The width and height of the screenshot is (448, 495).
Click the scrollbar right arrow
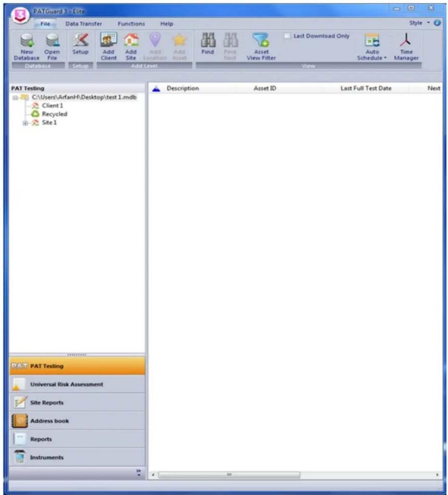pos(437,475)
